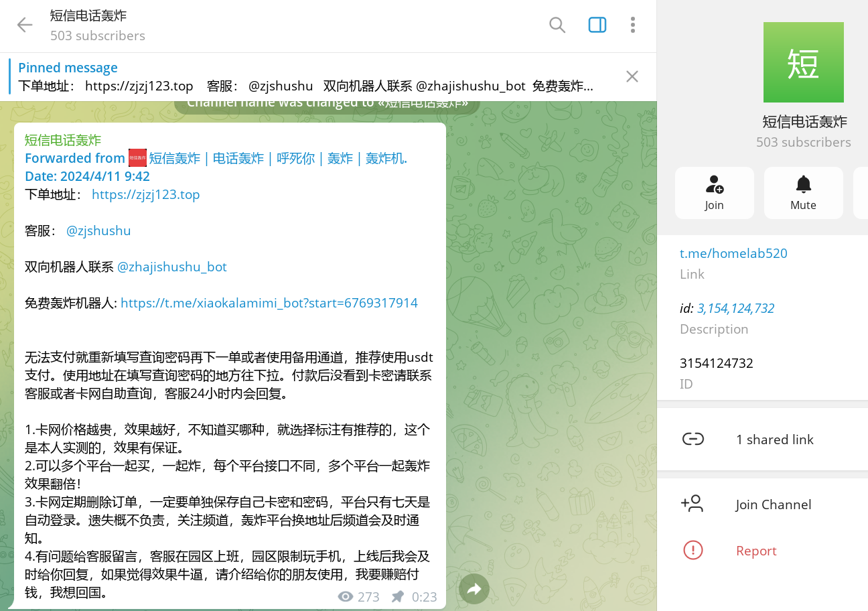Screen dimensions: 868x611
Task: Open the https://zjzj123.top order link
Action: tap(145, 194)
